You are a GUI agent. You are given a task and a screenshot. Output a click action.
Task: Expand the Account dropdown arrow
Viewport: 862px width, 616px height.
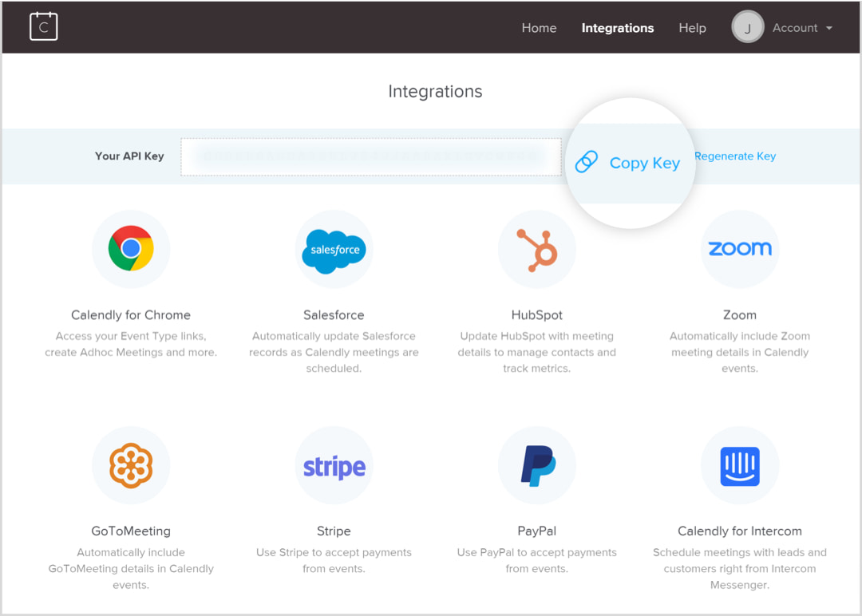coord(829,28)
